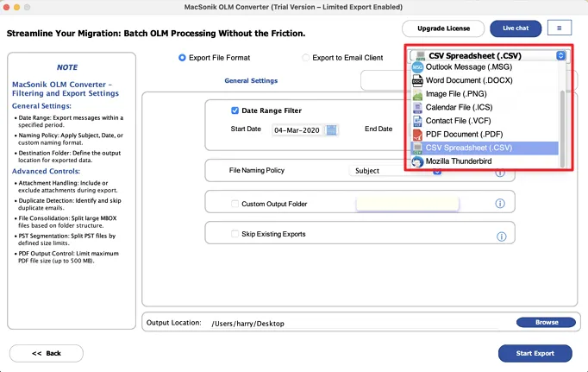Go Back to previous step

pyautogui.click(x=47, y=353)
